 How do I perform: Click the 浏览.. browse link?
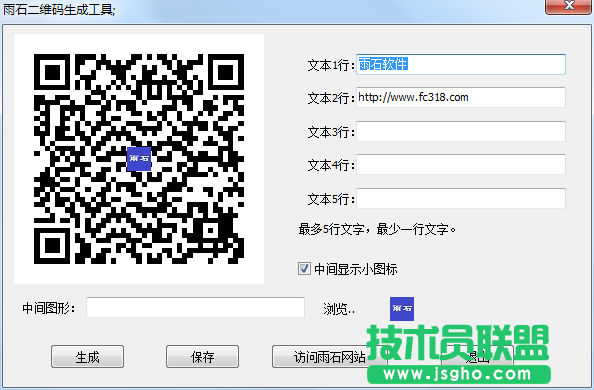click(339, 309)
